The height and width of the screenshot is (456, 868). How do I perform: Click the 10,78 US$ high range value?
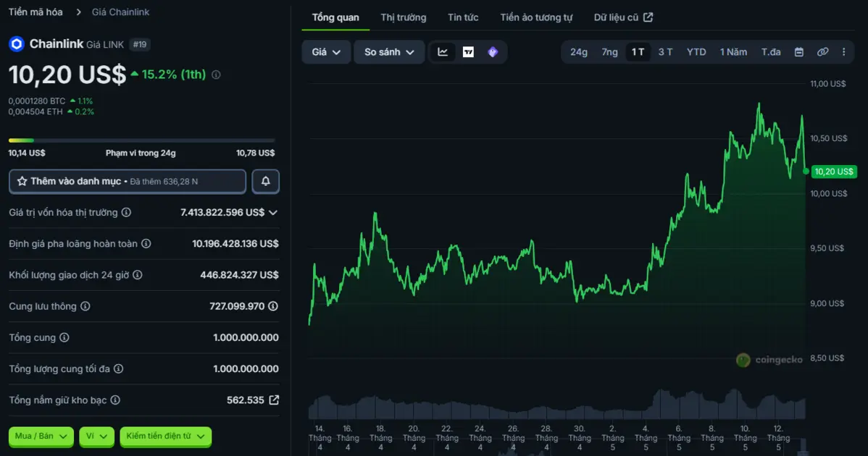point(255,153)
